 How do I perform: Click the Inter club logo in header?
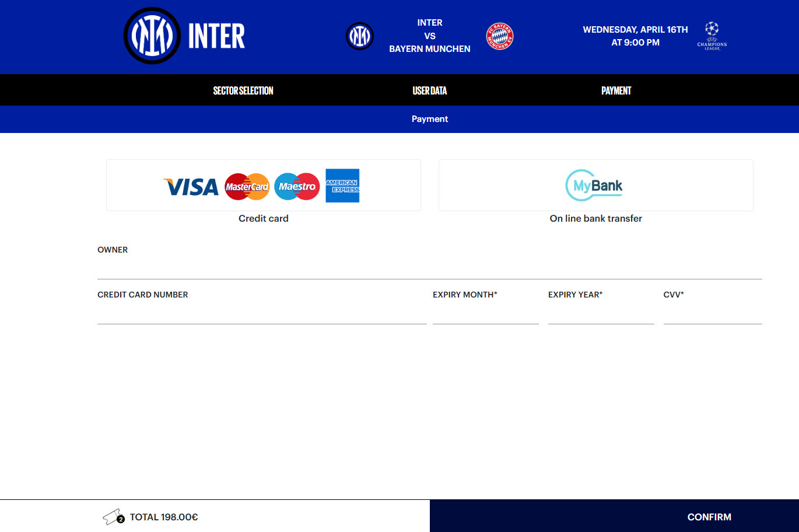152,36
